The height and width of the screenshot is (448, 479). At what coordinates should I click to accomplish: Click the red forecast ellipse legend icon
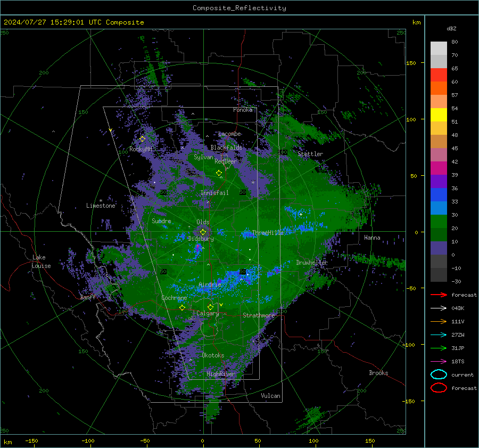tap(439, 388)
